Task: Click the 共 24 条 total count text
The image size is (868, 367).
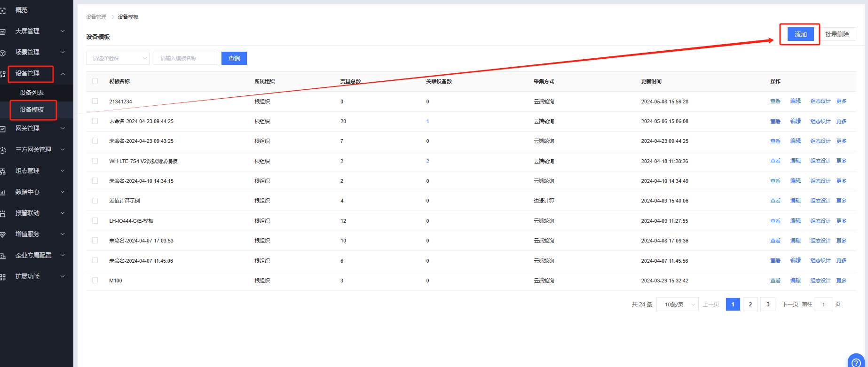Action: point(642,305)
